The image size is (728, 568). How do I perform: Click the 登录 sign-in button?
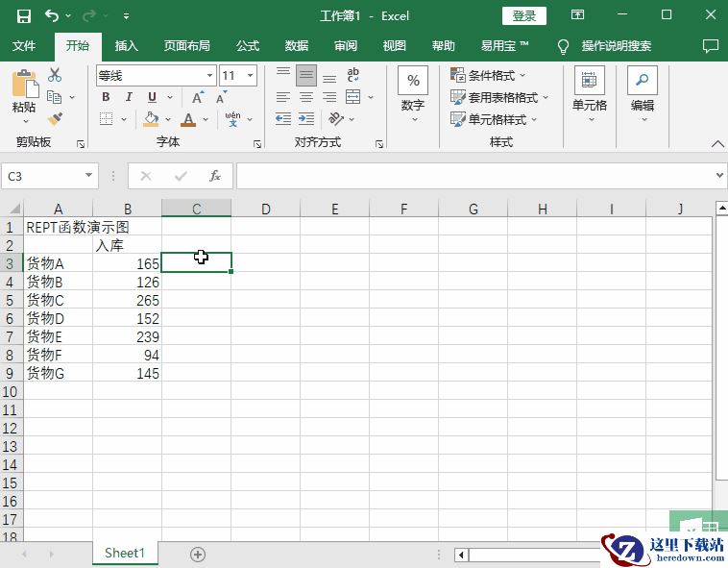(523, 15)
